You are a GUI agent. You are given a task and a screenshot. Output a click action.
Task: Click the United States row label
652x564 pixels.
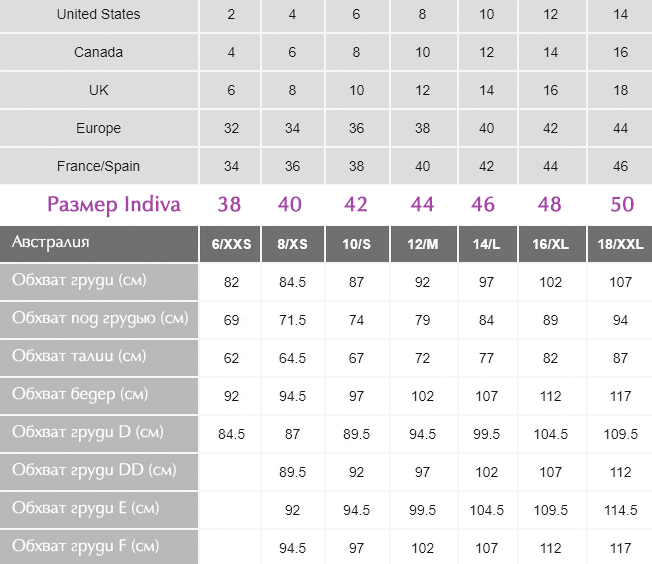pyautogui.click(x=99, y=14)
